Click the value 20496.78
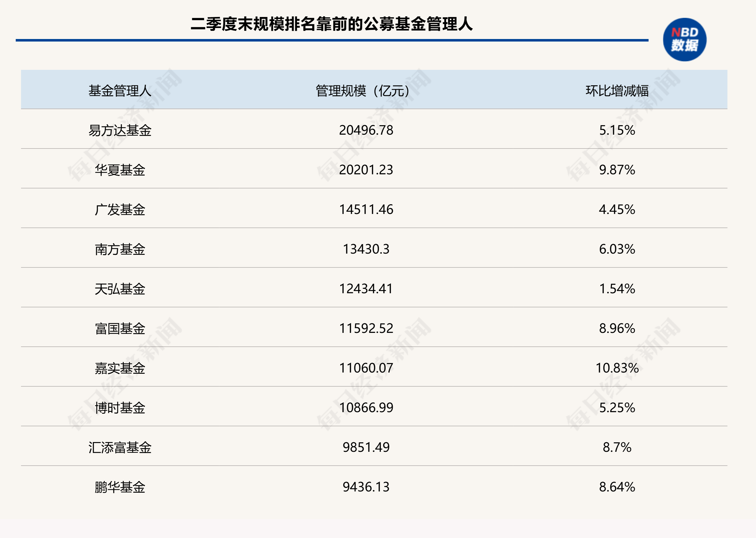Viewport: 756px width, 538px height. point(366,130)
